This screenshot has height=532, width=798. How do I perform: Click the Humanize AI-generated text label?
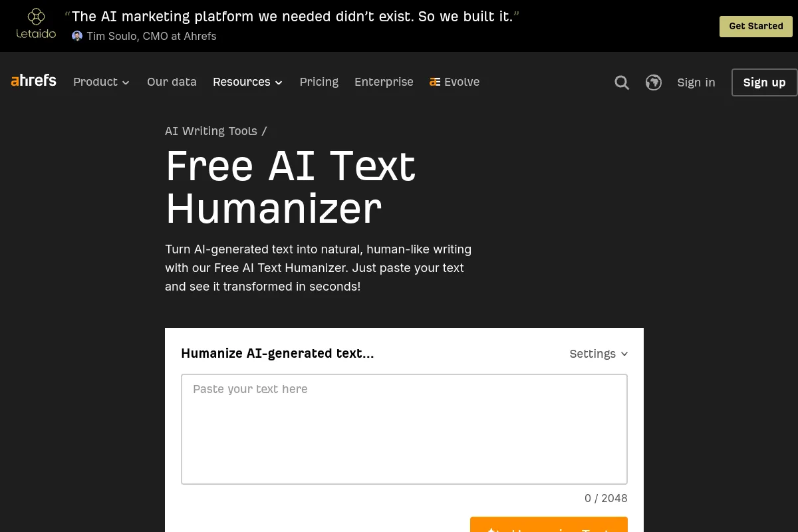point(277,353)
